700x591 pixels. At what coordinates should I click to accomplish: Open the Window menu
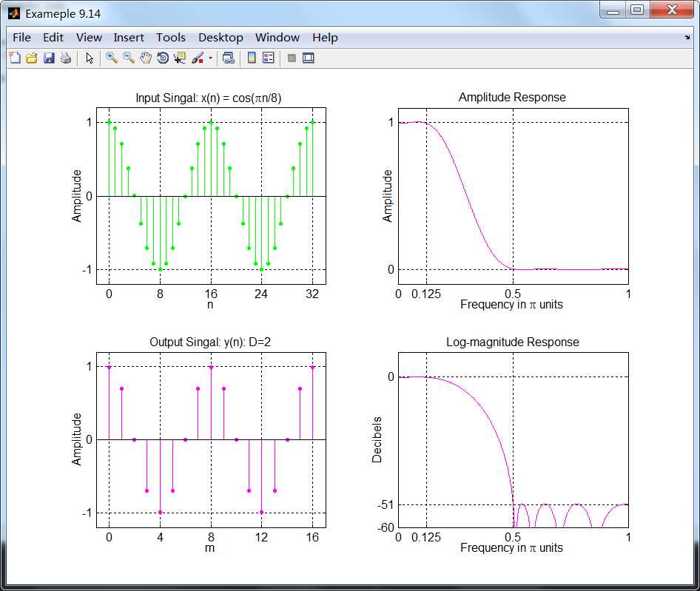277,38
